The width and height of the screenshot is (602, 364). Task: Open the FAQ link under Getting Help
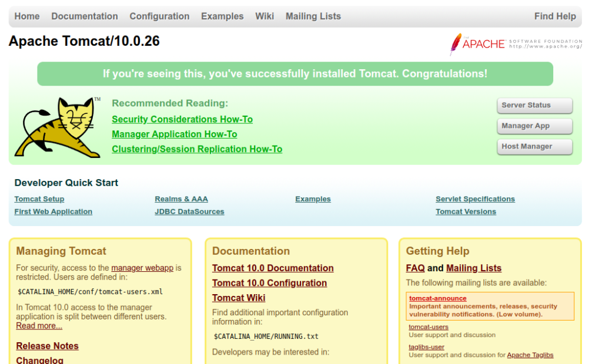(416, 268)
